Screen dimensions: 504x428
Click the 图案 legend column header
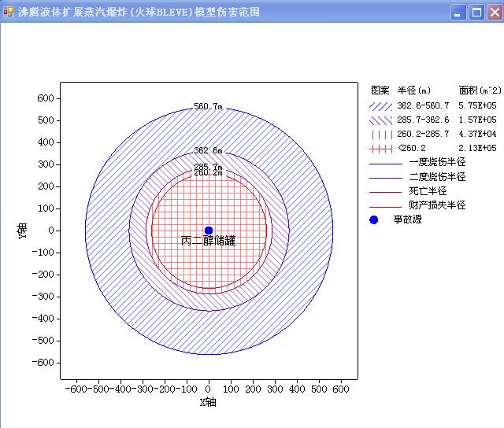pyautogui.click(x=380, y=90)
